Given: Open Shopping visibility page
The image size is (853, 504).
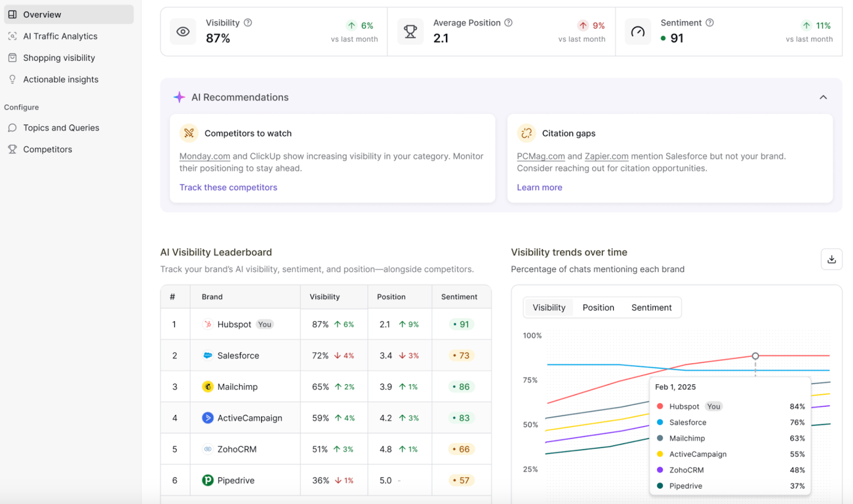Looking at the screenshot, I should coord(59,58).
